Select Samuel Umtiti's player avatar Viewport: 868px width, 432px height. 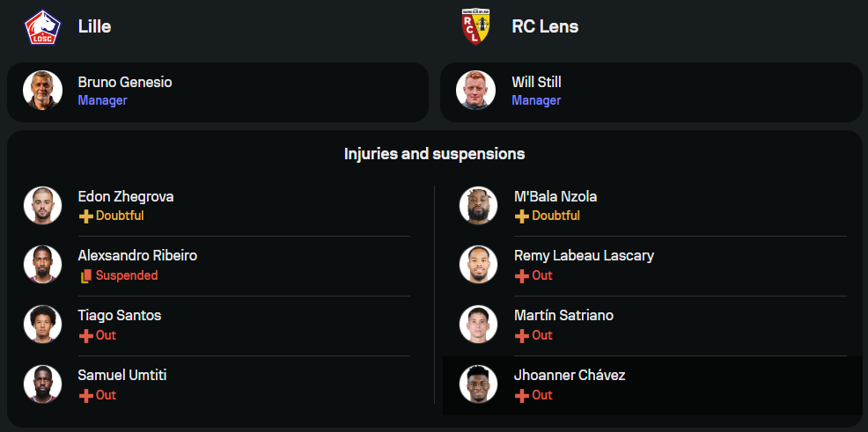(42, 384)
